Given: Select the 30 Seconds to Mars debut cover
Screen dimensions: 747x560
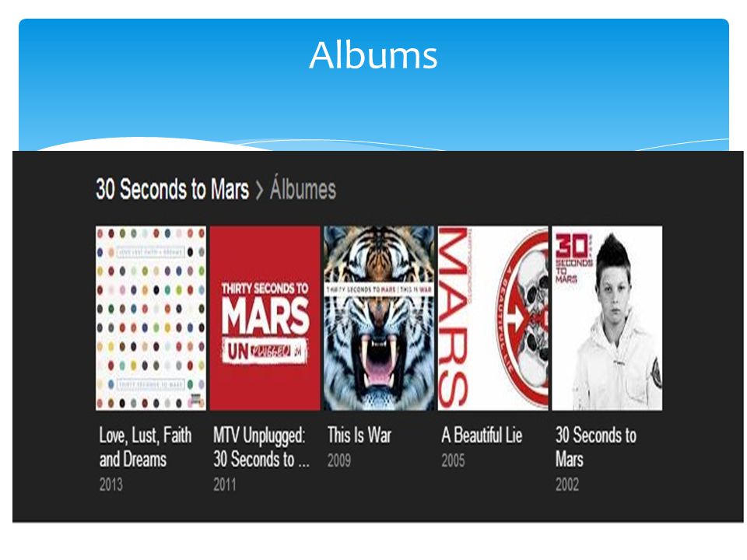Looking at the screenshot, I should click(607, 318).
